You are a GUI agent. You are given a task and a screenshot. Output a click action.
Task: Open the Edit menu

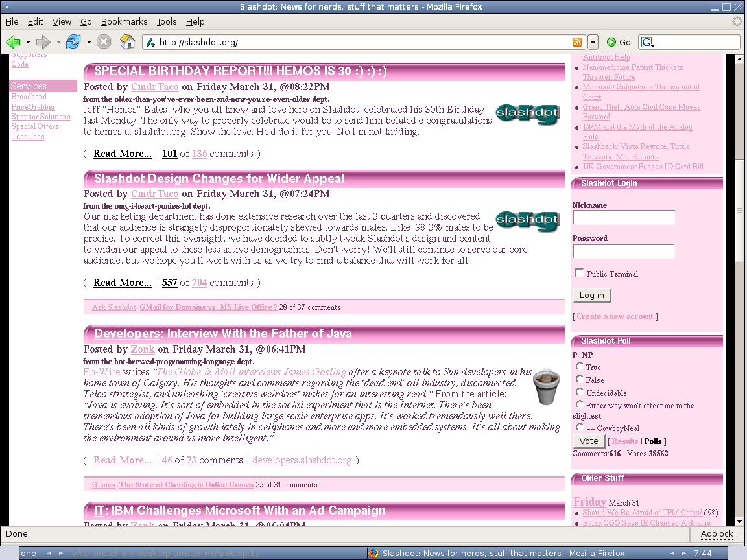point(35,21)
